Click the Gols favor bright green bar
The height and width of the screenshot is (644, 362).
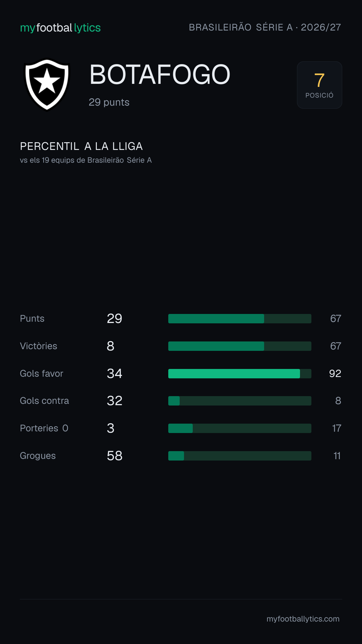pos(234,374)
